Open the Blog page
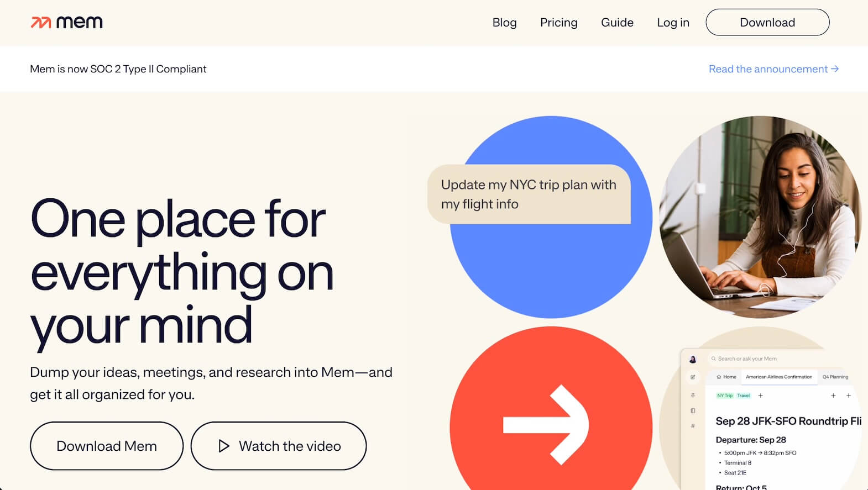The height and width of the screenshot is (490, 868). pyautogui.click(x=504, y=23)
